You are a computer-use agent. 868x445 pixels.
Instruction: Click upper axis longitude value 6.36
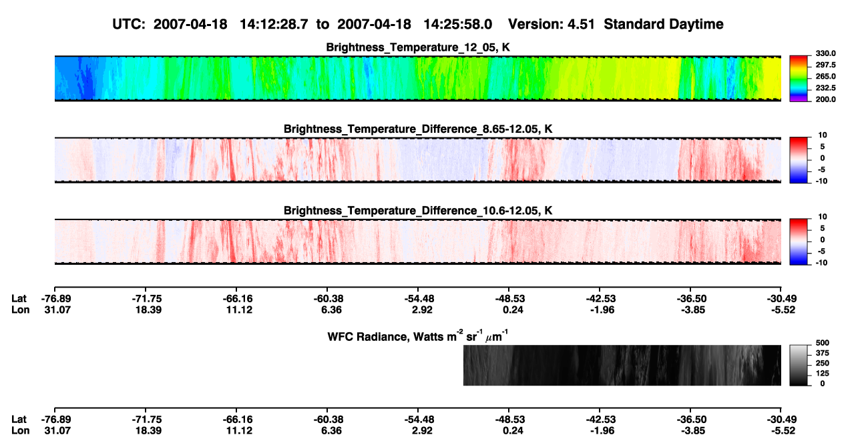coord(327,310)
